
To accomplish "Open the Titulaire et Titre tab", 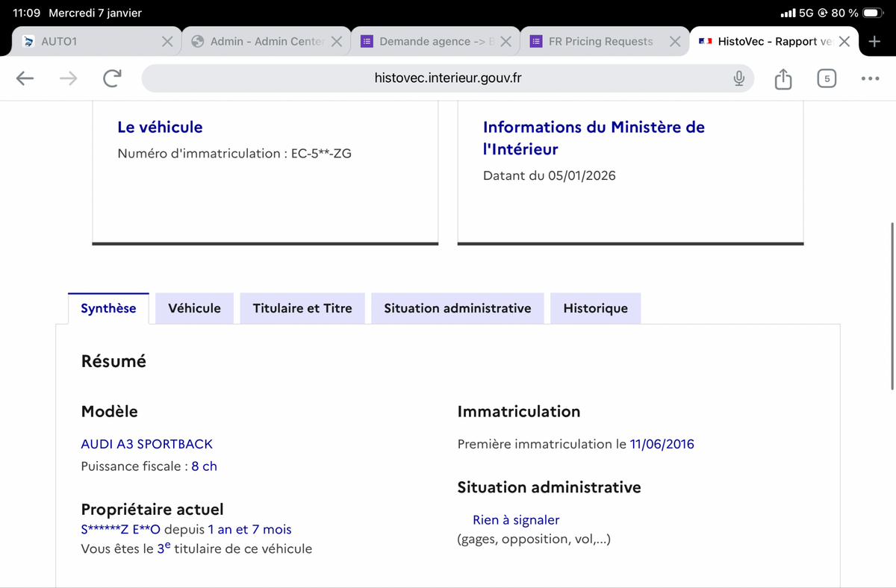I will tap(302, 308).
